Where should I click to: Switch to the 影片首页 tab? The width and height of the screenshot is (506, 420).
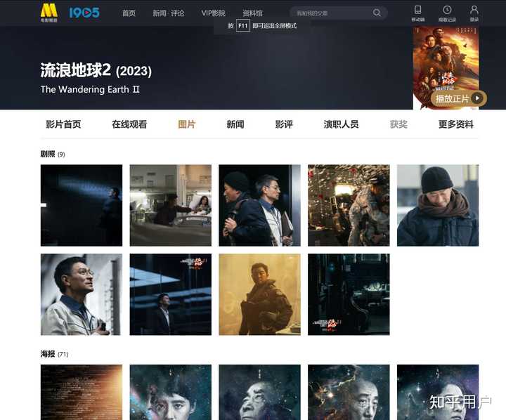coord(63,124)
